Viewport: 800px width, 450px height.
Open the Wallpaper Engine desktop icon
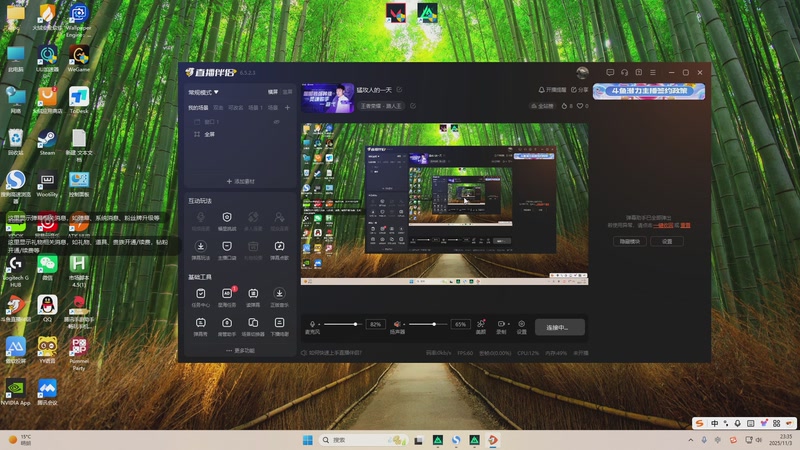pyautogui.click(x=79, y=20)
